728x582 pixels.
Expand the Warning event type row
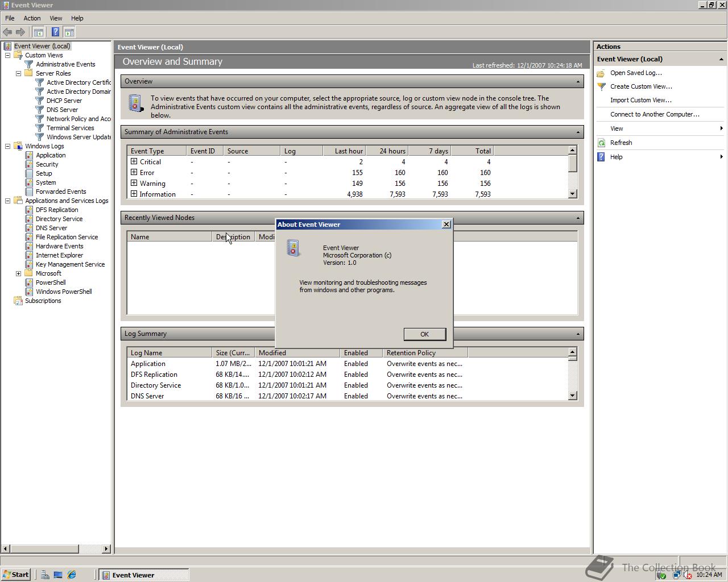134,183
